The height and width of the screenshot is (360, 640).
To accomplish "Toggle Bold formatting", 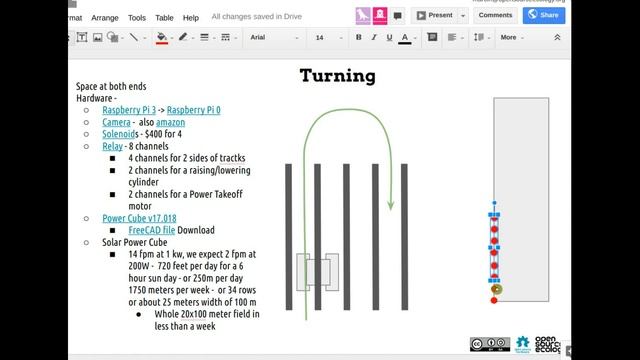I will [x=358, y=37].
